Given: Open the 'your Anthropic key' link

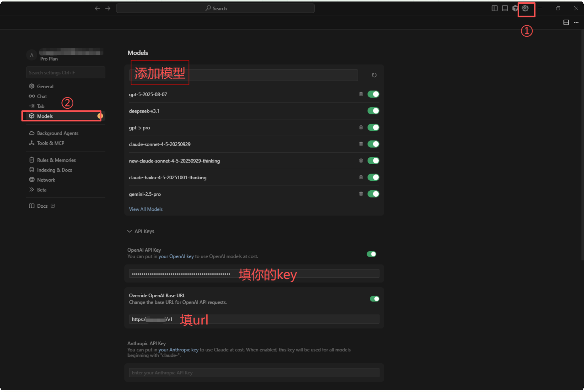Looking at the screenshot, I should coord(178,350).
